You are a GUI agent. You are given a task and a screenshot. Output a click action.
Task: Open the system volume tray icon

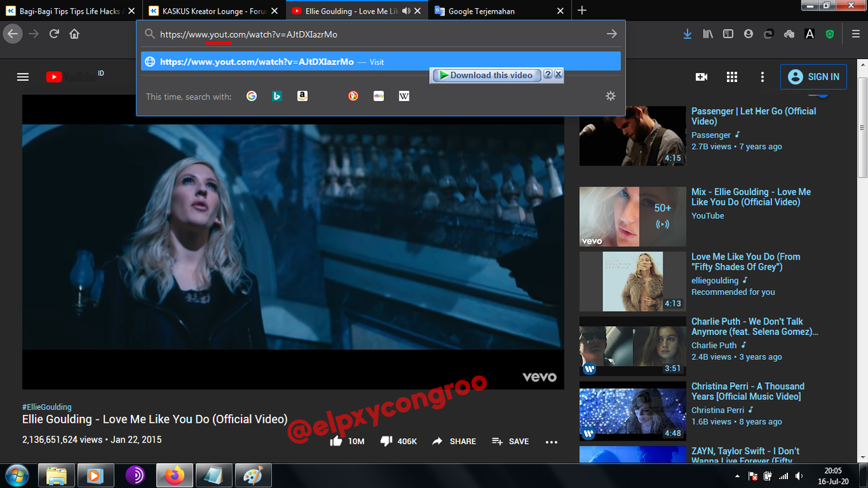[x=799, y=476]
